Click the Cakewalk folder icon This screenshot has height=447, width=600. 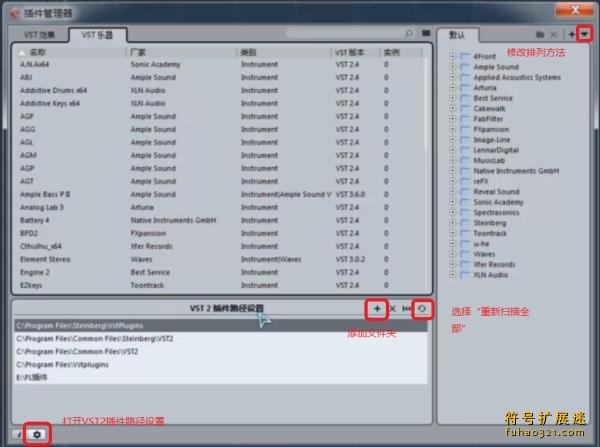pyautogui.click(x=465, y=109)
